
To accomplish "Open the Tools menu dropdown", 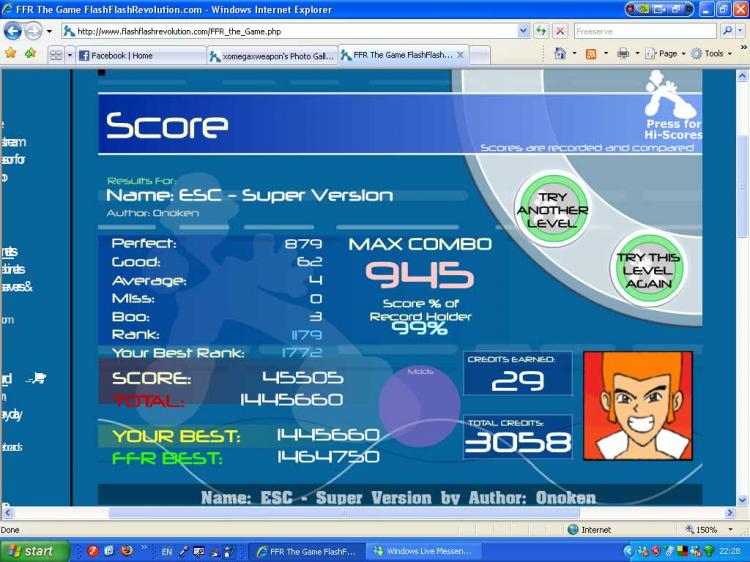I will [x=712, y=54].
